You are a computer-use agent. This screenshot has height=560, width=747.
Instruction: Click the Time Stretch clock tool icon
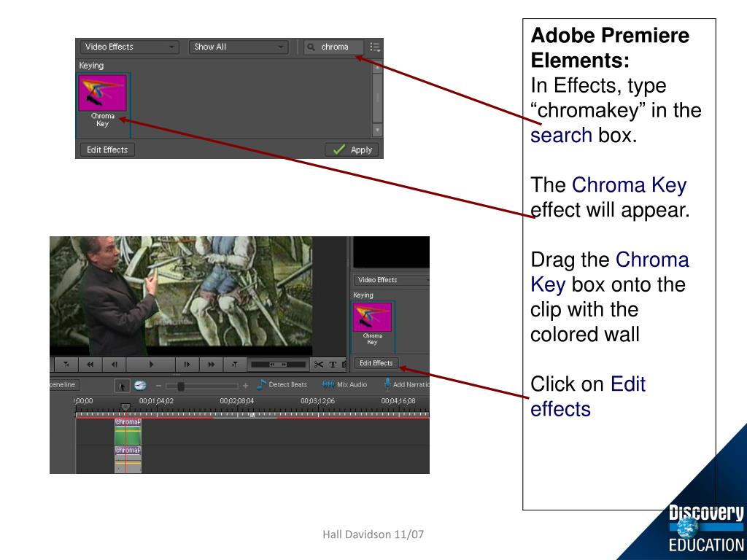139,385
